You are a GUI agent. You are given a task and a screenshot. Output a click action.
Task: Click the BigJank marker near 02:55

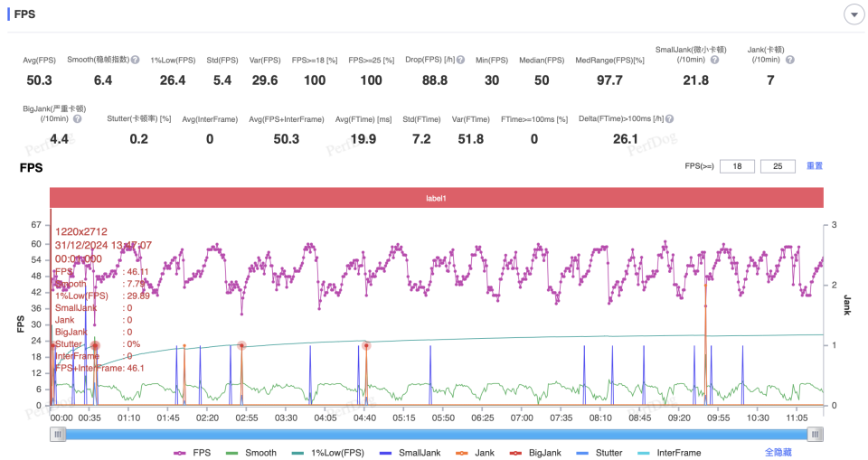tap(242, 345)
